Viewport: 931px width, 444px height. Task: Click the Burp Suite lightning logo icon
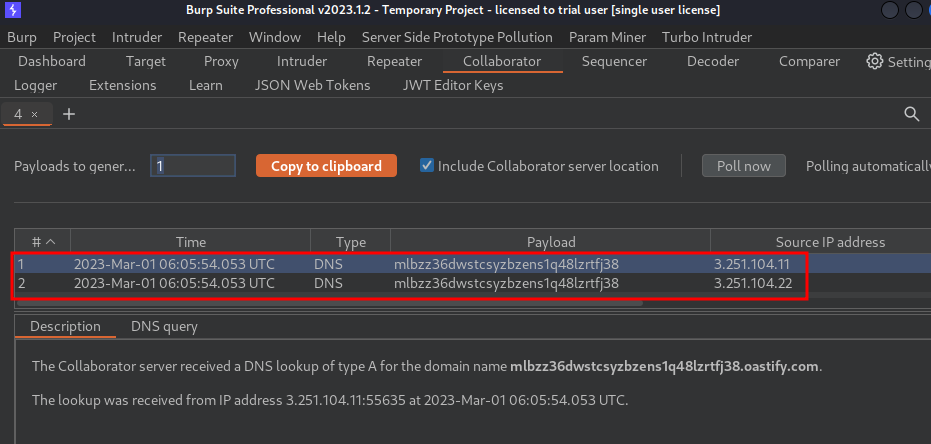point(12,10)
